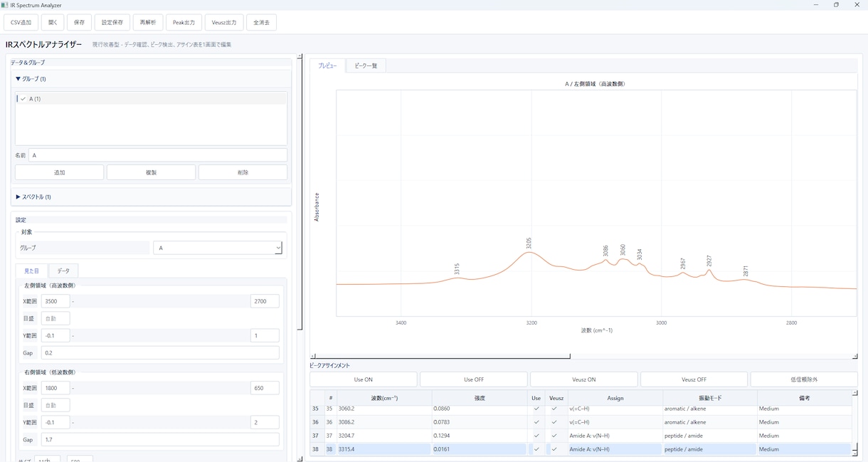Toggle Use checkbox for peak 3204.7
This screenshot has height=462, width=868.
[536, 436]
